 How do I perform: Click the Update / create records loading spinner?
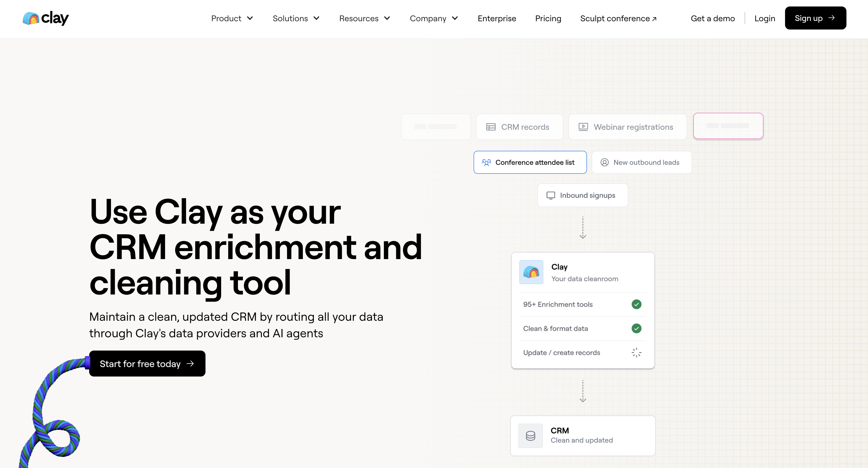pos(636,353)
